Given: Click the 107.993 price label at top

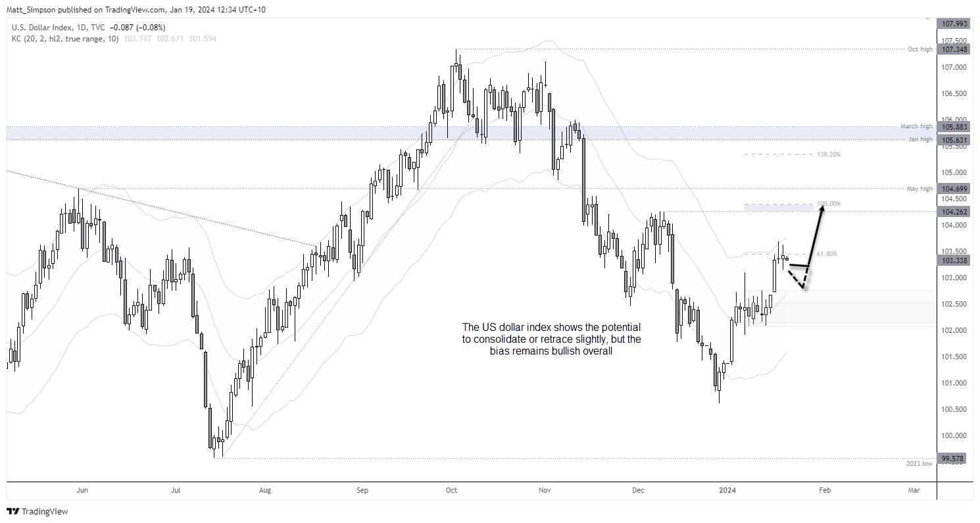Looking at the screenshot, I should 954,24.
